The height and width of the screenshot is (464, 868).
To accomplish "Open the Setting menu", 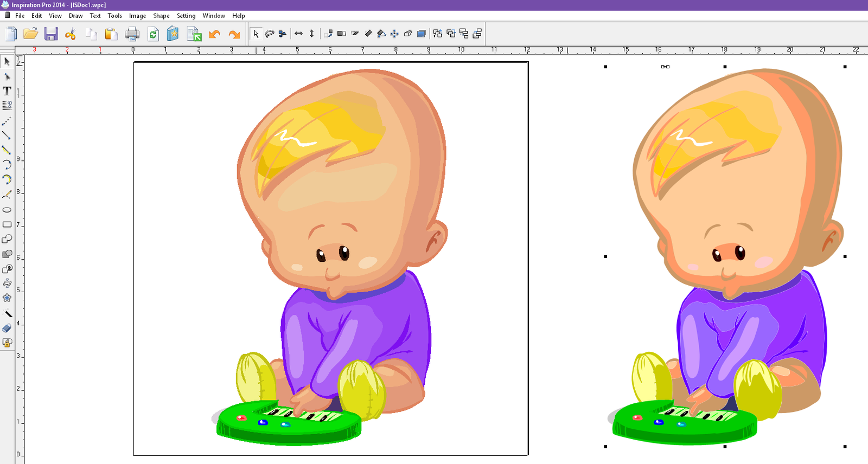I will pyautogui.click(x=186, y=16).
